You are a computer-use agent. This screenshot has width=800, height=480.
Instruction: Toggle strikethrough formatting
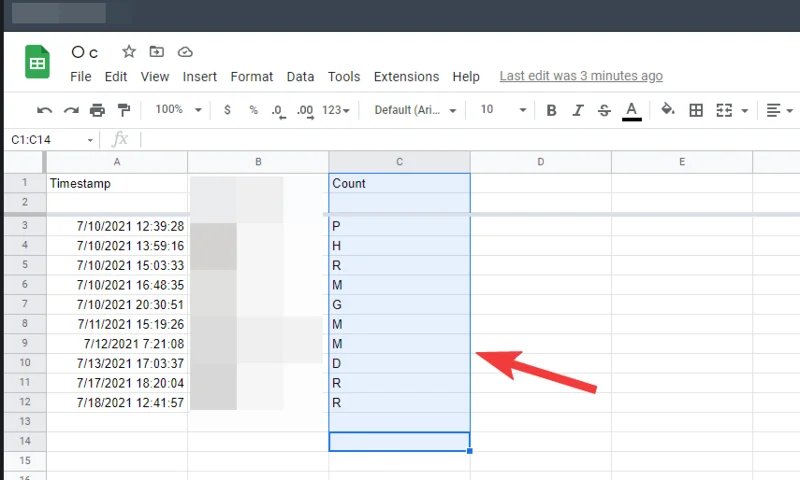point(604,110)
